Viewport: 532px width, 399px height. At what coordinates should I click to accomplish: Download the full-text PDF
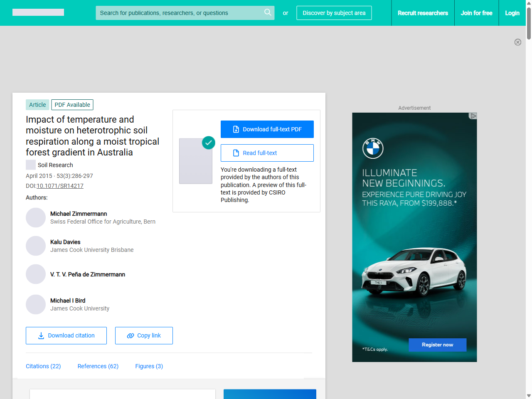pyautogui.click(x=267, y=129)
